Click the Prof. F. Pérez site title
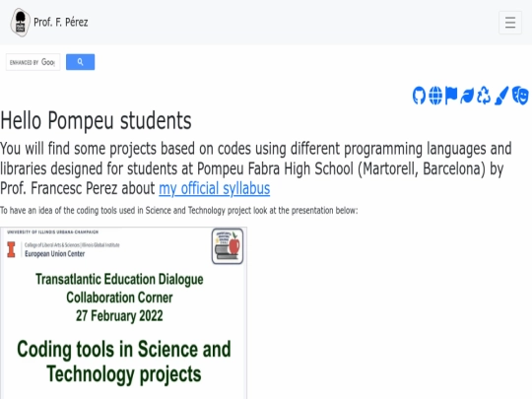The height and width of the screenshot is (399, 532). coord(61,23)
